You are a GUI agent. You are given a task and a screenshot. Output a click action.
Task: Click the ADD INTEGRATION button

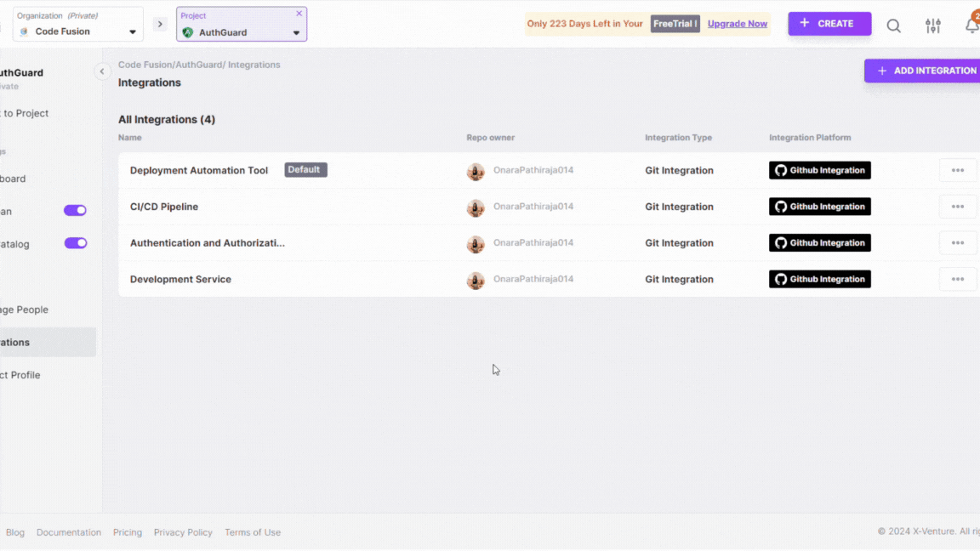(x=925, y=71)
